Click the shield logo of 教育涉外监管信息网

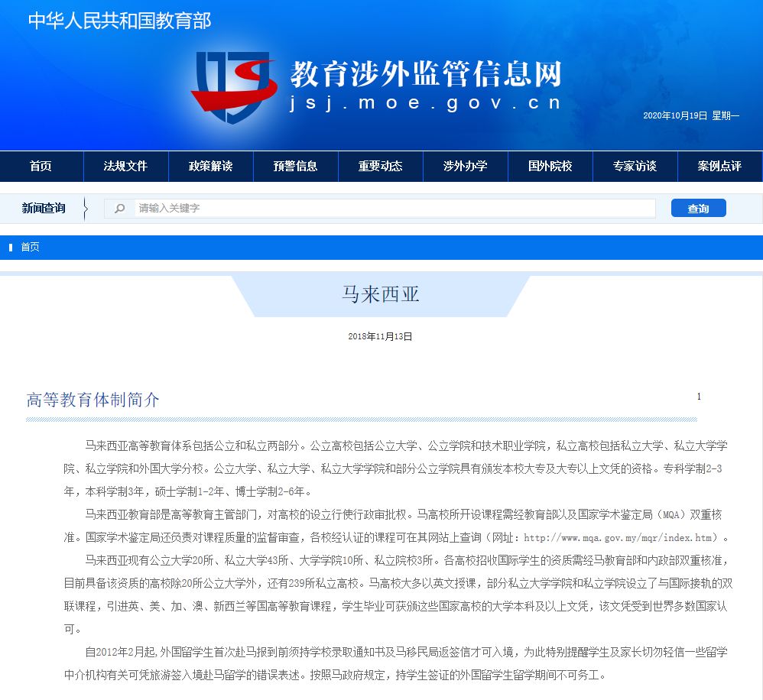[235, 86]
